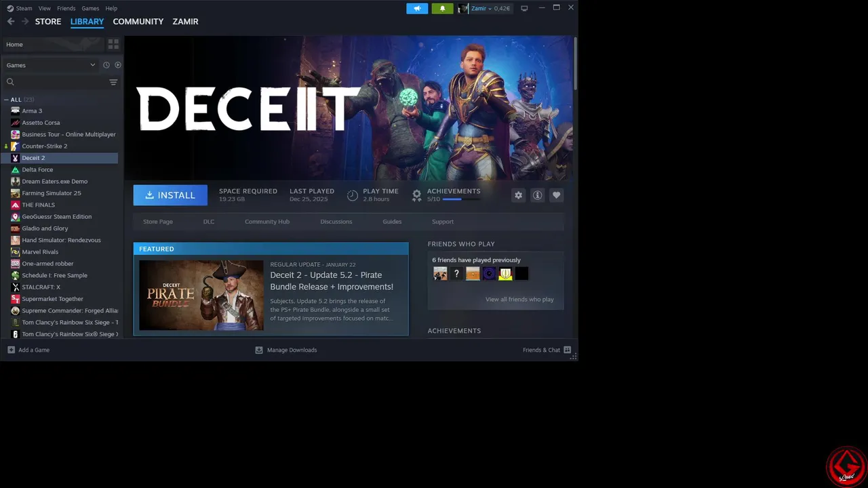Open the library grid view icon
The width and height of the screenshot is (868, 488).
113,44
